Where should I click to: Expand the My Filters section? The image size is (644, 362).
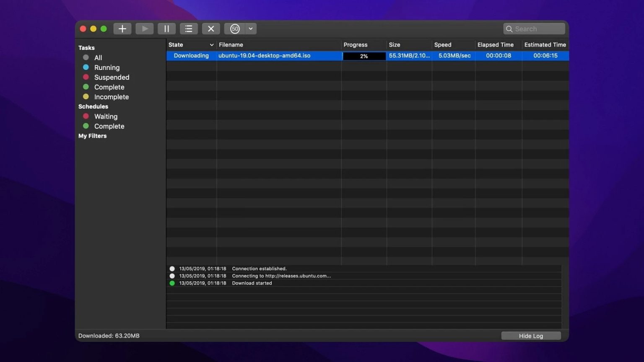click(92, 136)
